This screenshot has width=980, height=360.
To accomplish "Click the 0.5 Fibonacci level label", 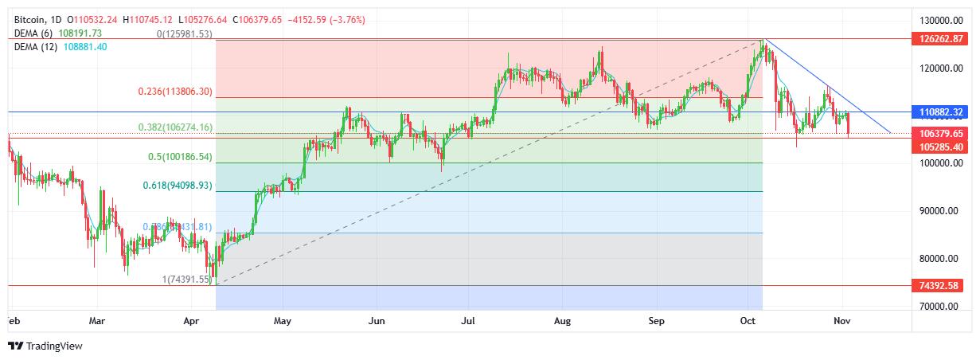I will 180,157.
